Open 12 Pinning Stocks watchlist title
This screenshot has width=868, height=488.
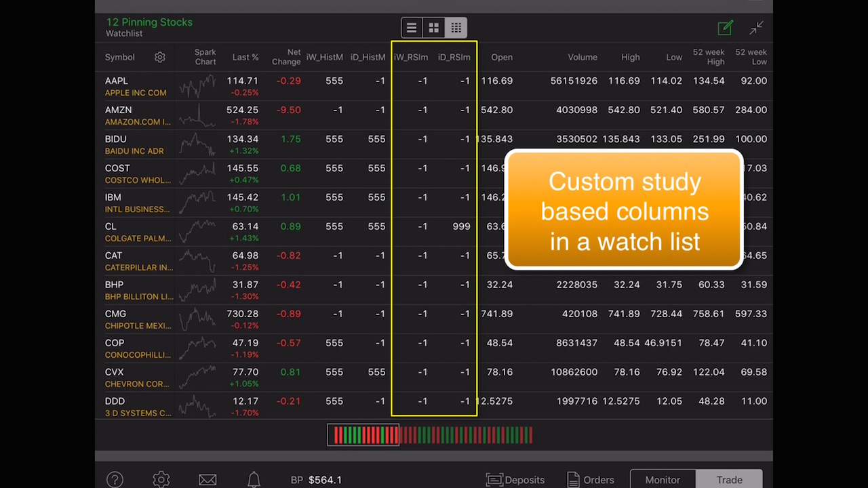(149, 22)
